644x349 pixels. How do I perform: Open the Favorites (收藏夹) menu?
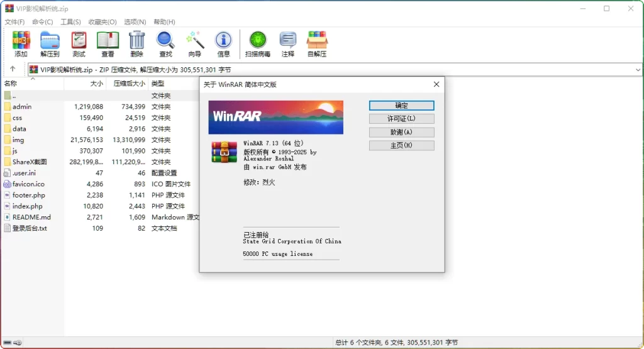[x=103, y=22]
